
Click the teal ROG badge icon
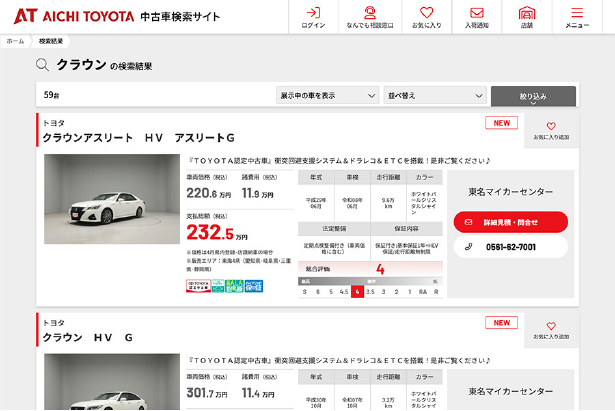[x=218, y=286]
